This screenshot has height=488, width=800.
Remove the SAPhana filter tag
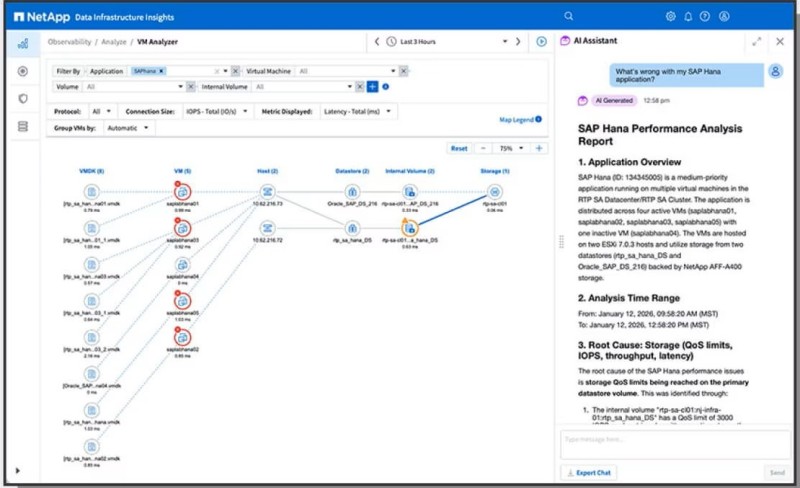point(162,72)
